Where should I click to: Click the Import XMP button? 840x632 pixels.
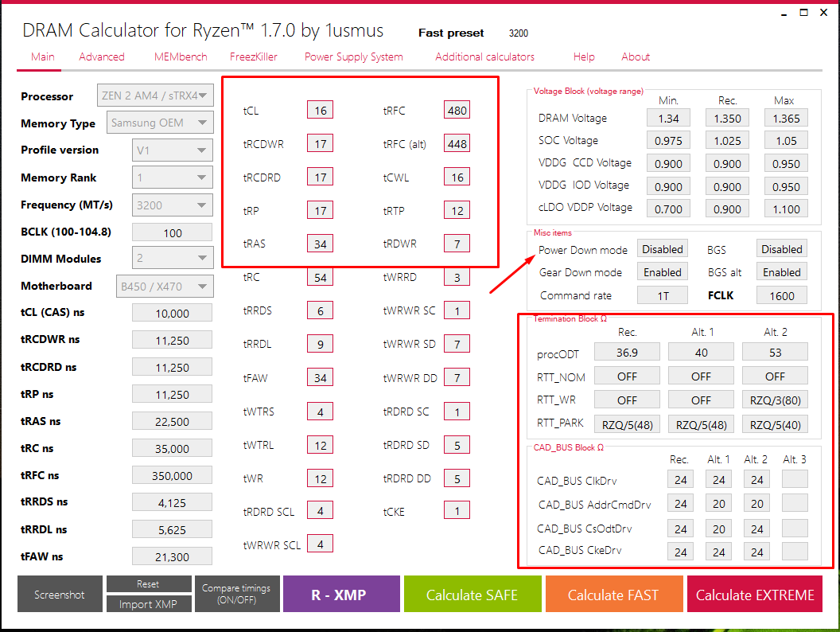149,603
